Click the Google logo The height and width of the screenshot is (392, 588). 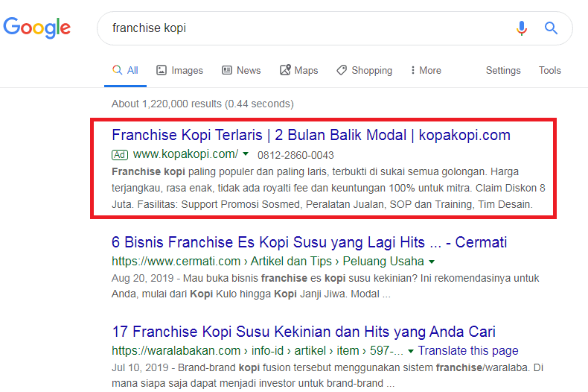pyautogui.click(x=37, y=28)
